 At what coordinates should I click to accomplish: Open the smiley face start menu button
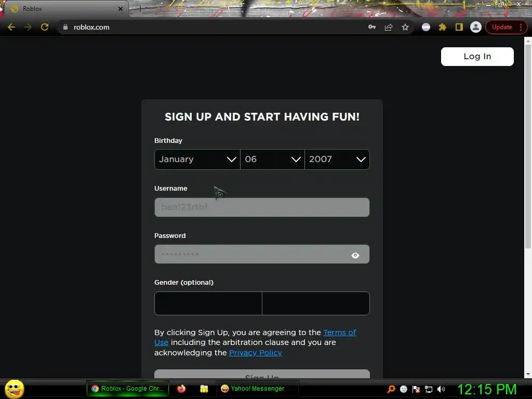click(14, 389)
